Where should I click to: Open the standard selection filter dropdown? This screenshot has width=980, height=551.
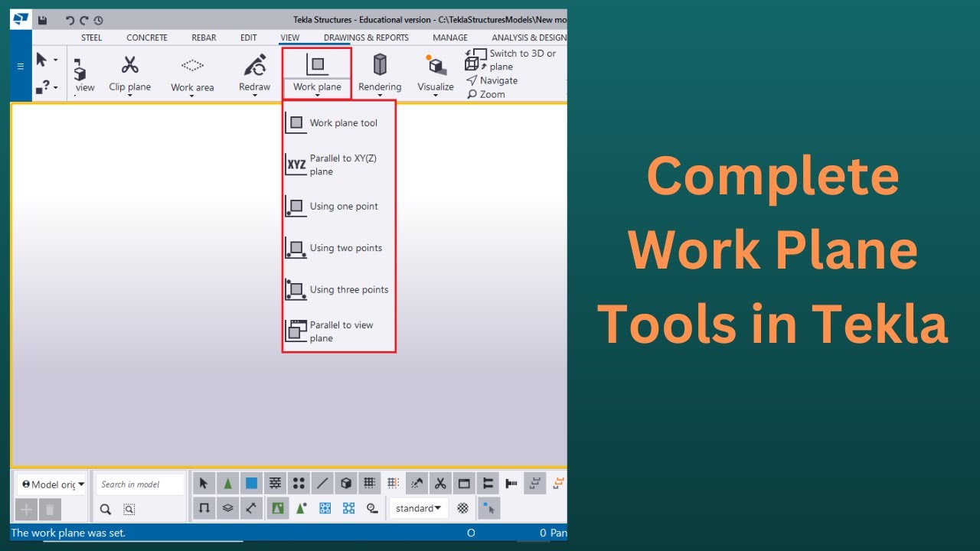tap(417, 508)
